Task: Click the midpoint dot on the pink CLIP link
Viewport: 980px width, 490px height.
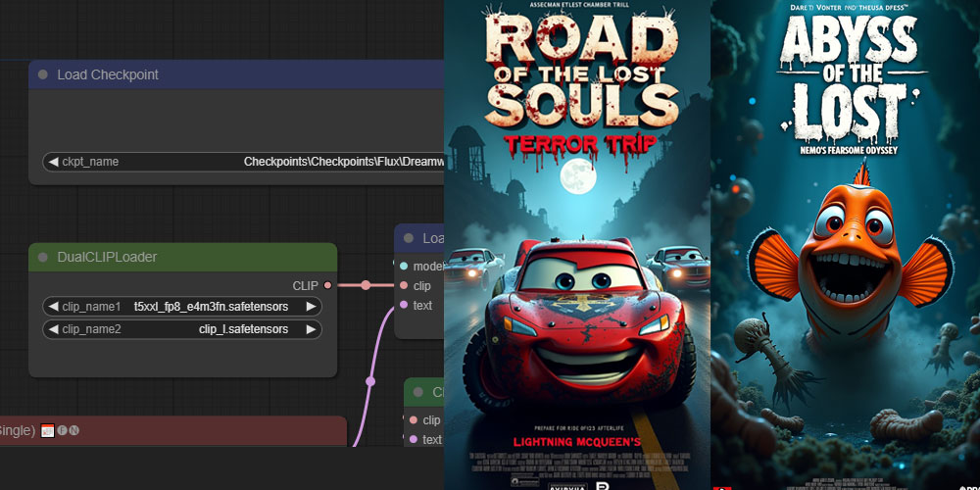Action: (366, 285)
